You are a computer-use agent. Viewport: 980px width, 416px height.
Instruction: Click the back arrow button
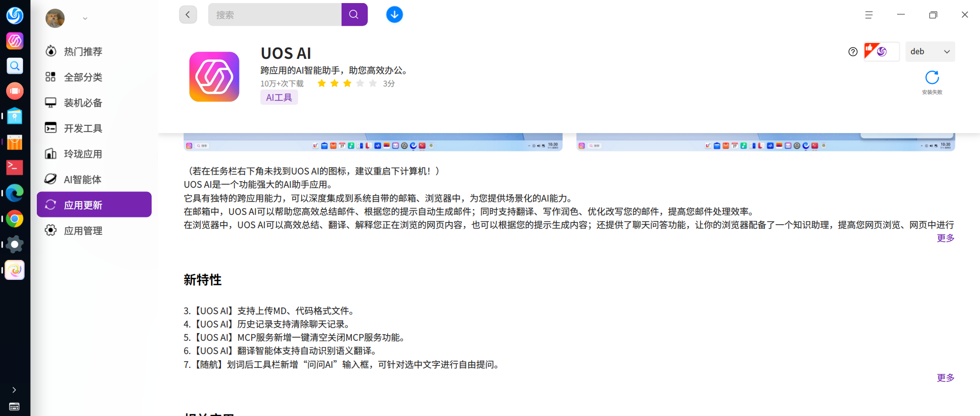click(188, 15)
